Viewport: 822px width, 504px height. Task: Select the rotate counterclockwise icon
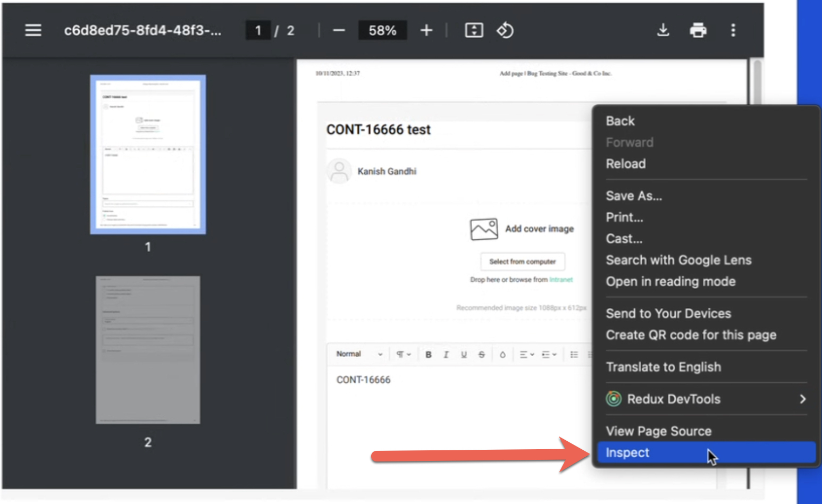(x=505, y=30)
